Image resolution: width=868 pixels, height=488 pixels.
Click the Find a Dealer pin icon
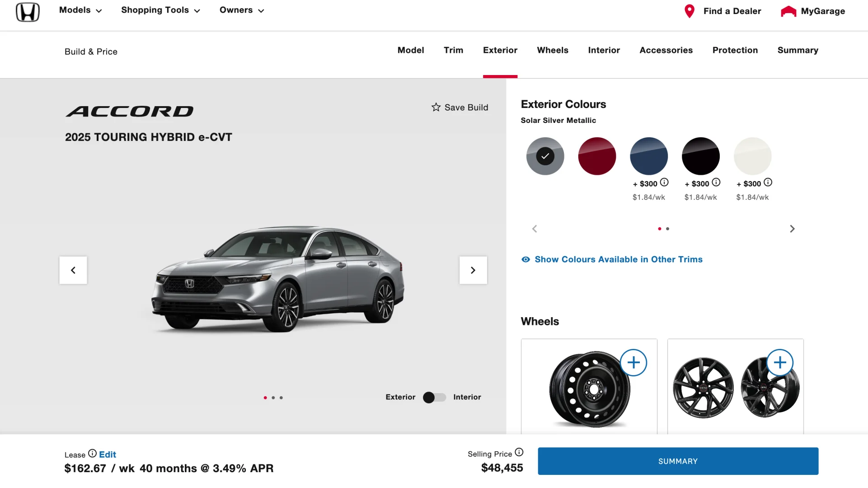tap(689, 11)
